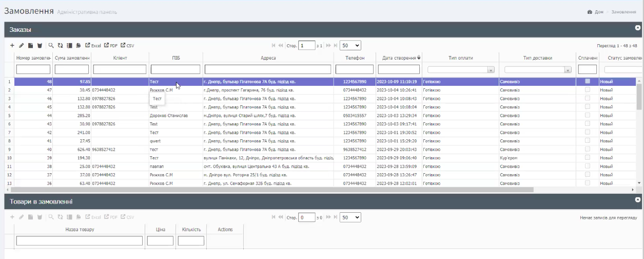The image size is (644, 259).
Task: Export orders to CSV
Action: pos(128,45)
